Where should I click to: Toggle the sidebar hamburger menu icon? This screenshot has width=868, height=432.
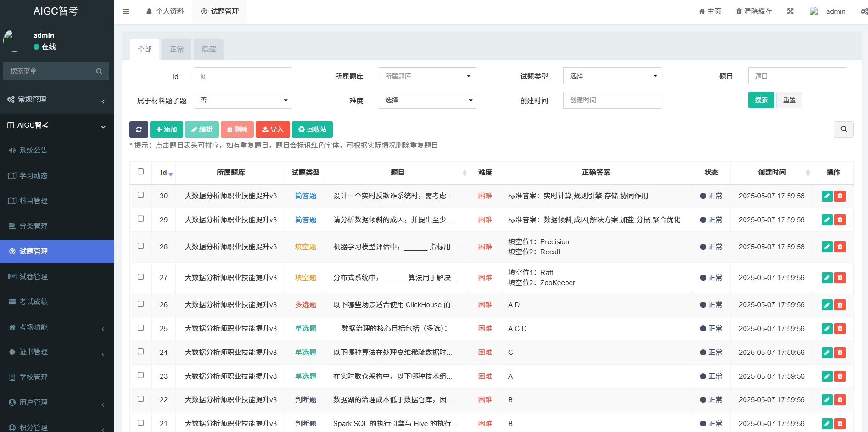[x=125, y=11]
